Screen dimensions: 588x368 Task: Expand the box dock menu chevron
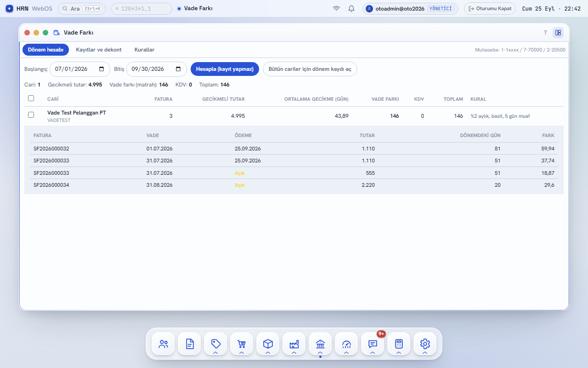268,352
